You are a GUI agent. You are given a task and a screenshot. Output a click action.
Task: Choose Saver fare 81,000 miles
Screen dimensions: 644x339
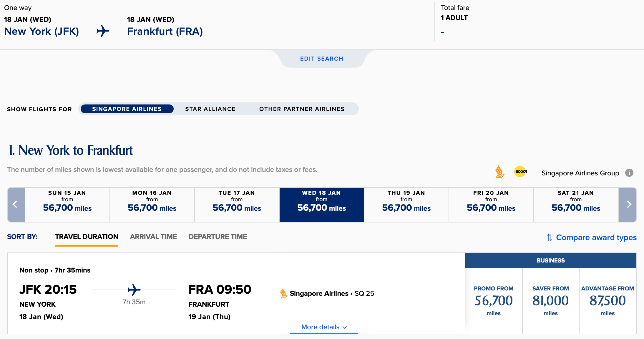click(551, 300)
